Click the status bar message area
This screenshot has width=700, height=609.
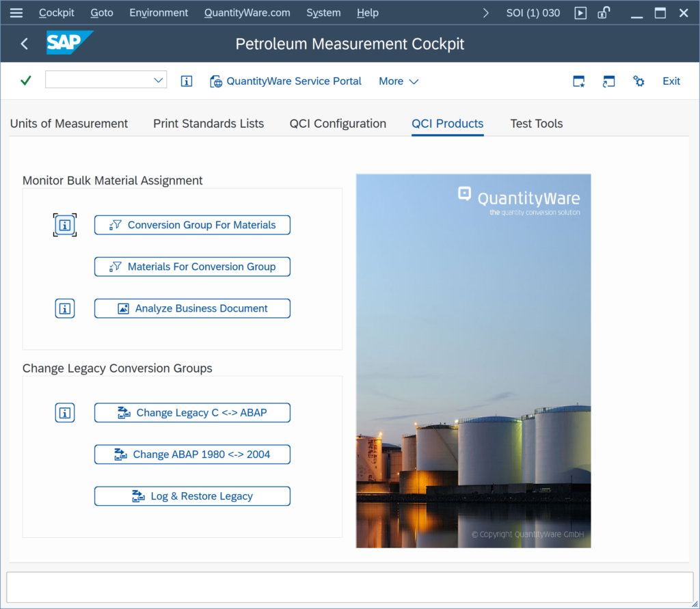(x=349, y=588)
